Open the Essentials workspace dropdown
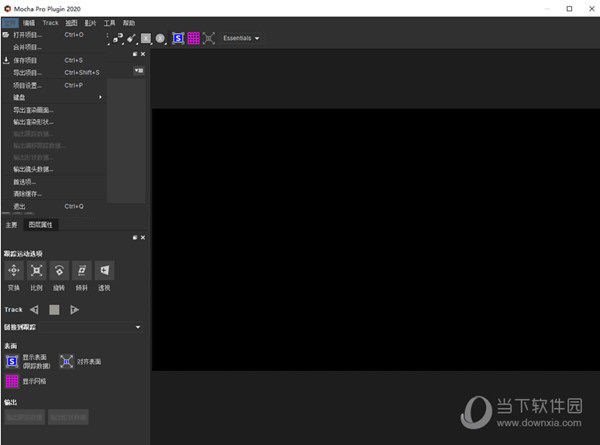This screenshot has height=445, width=600. coord(241,38)
